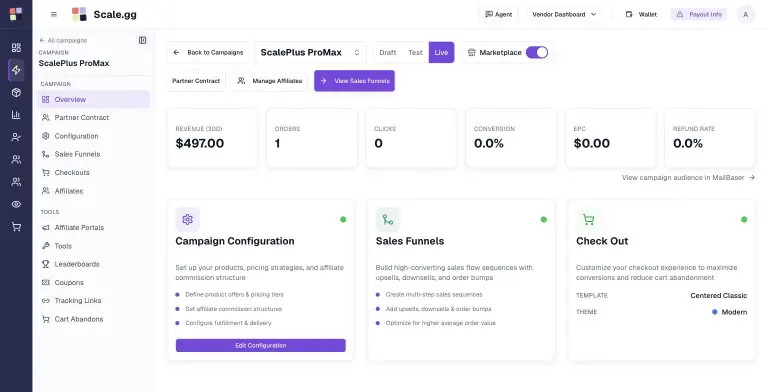
Task: Click the Campaign Configuration gear icon
Action: [x=188, y=220]
